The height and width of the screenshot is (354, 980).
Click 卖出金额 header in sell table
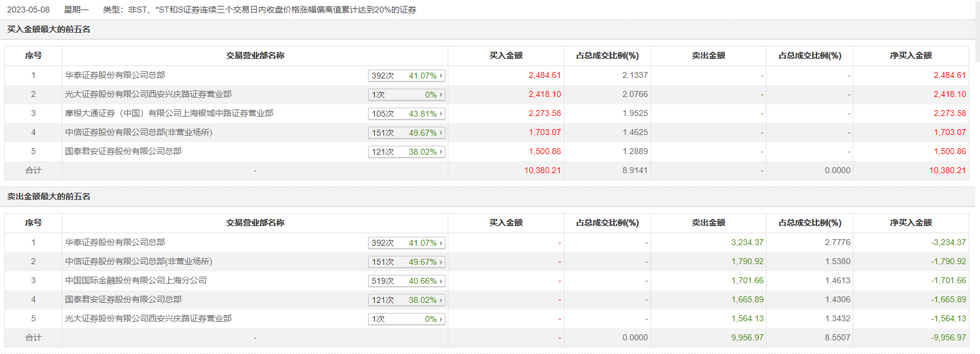(709, 223)
